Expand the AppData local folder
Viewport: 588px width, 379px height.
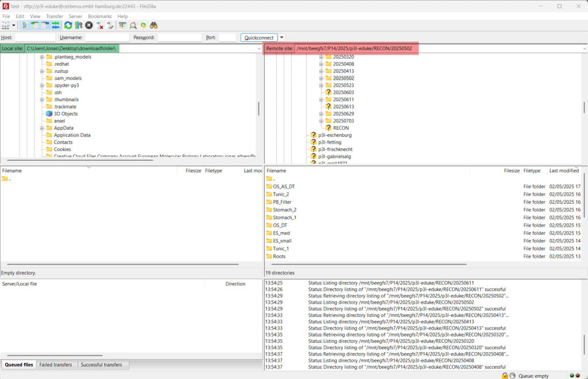pos(42,128)
